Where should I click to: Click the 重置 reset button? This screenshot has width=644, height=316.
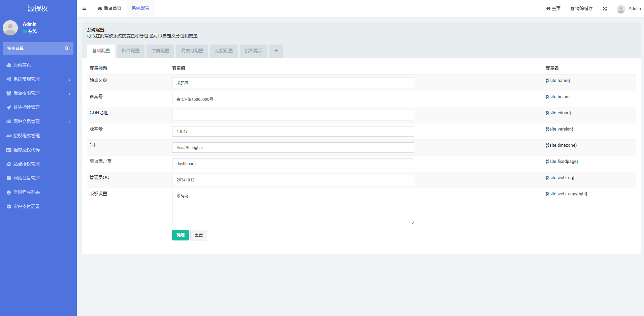198,235
